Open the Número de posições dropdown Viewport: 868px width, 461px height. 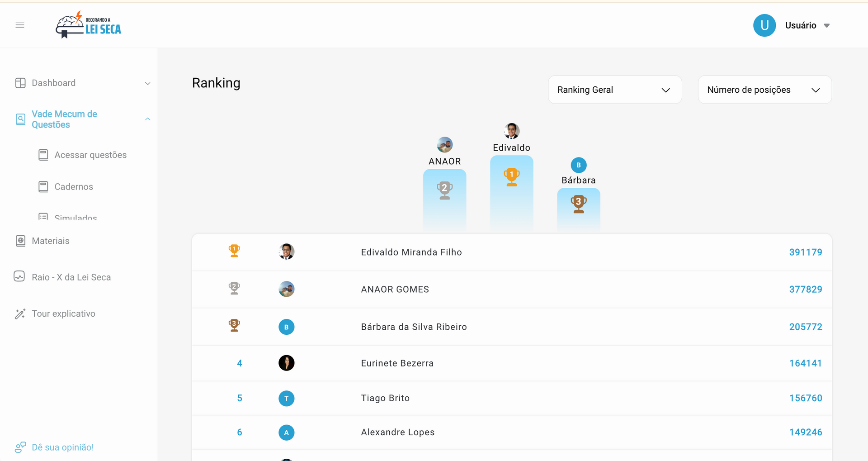(764, 90)
